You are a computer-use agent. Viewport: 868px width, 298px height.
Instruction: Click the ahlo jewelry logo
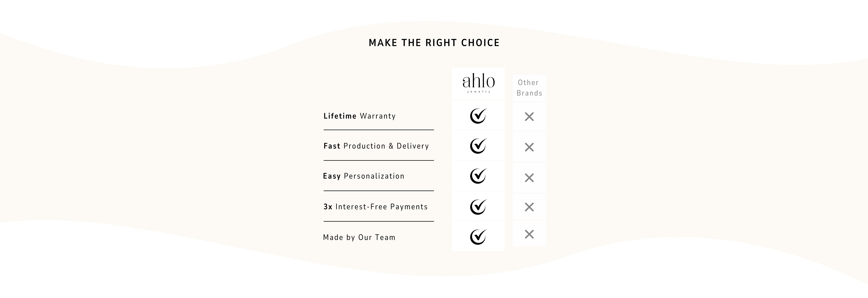[478, 83]
